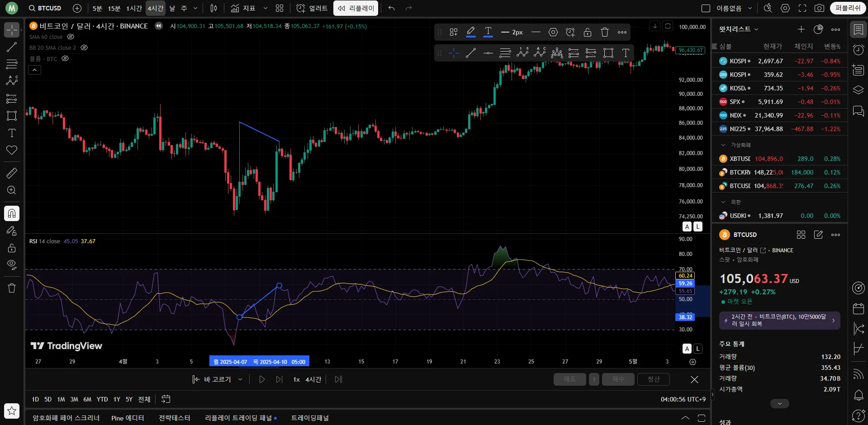Select the Fibonacci retracement tool in left toolbar
This screenshot has height=425, width=868.
pos(12,64)
